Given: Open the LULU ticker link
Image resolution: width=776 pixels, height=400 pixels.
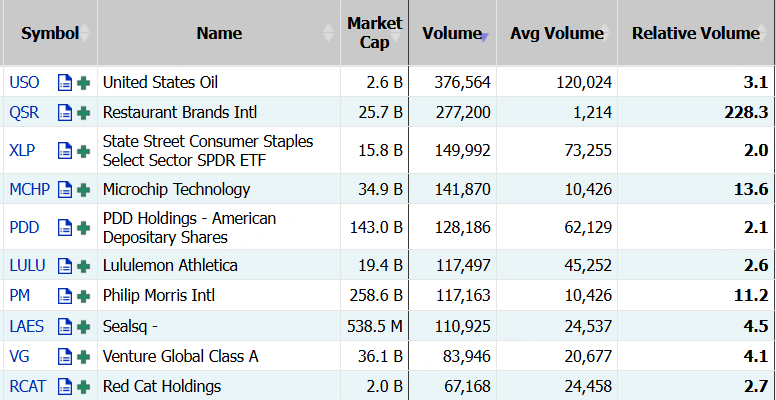Looking at the screenshot, I should 27,266.
